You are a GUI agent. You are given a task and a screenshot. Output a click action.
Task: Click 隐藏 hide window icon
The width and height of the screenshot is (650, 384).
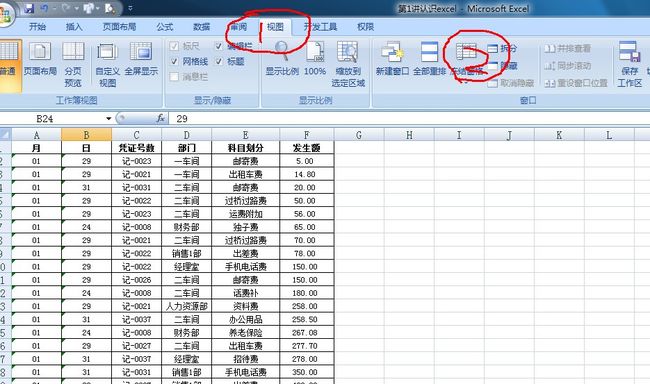492,66
